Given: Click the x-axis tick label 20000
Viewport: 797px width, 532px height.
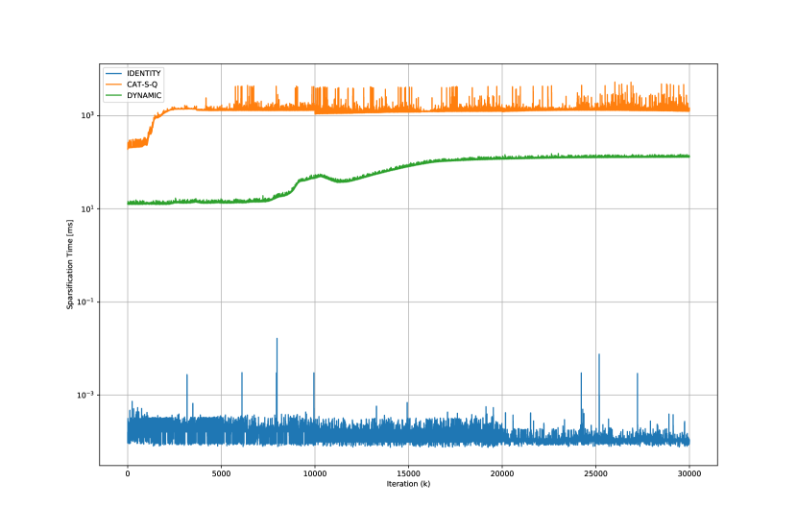Looking at the screenshot, I should click(502, 473).
